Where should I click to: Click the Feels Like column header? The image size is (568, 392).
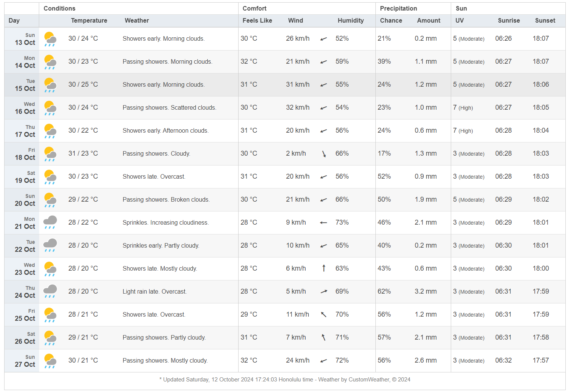257,21
